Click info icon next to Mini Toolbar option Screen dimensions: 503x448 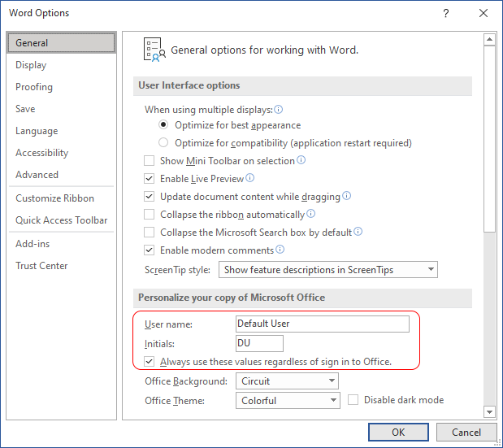(x=301, y=159)
